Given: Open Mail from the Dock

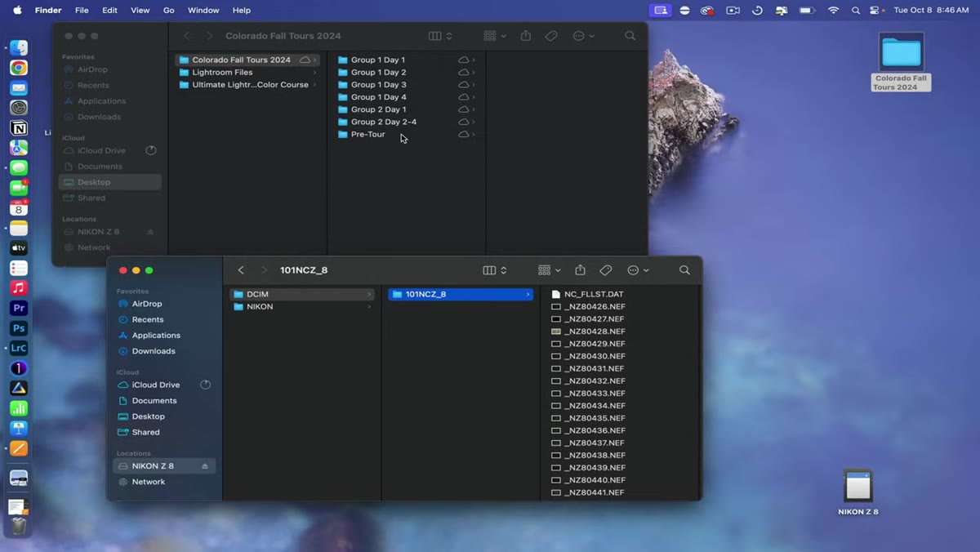Looking at the screenshot, I should (19, 88).
